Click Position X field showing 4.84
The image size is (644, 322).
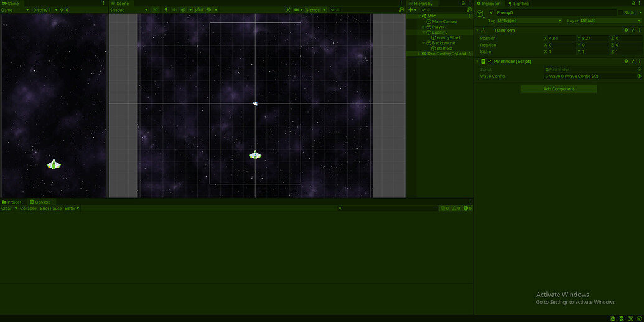coord(562,38)
